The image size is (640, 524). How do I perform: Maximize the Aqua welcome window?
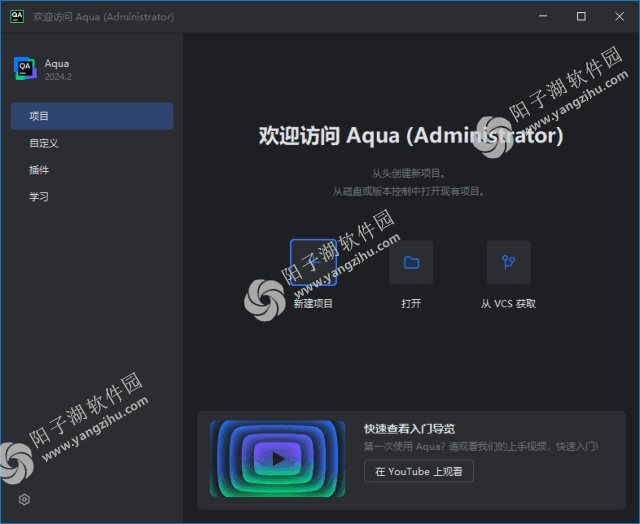point(581,16)
